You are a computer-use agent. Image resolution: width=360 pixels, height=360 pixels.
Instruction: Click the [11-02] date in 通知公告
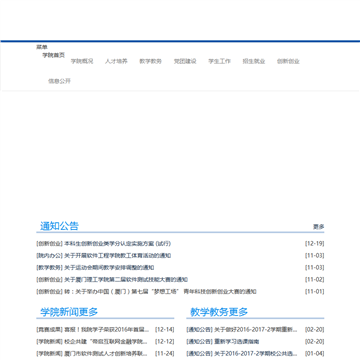point(314,280)
